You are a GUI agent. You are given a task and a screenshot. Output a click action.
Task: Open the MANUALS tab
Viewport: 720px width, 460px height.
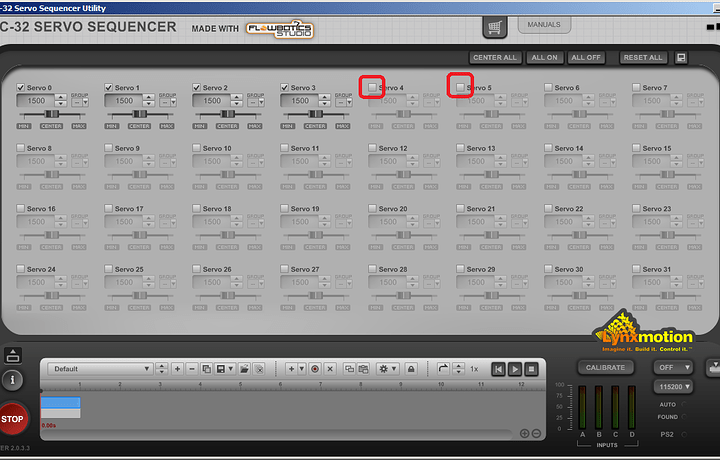pyautogui.click(x=544, y=24)
